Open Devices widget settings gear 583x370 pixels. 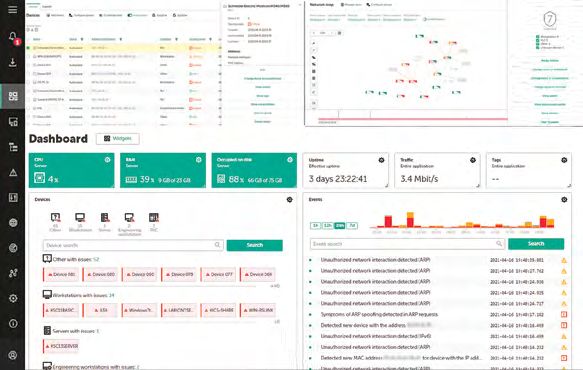290,200
